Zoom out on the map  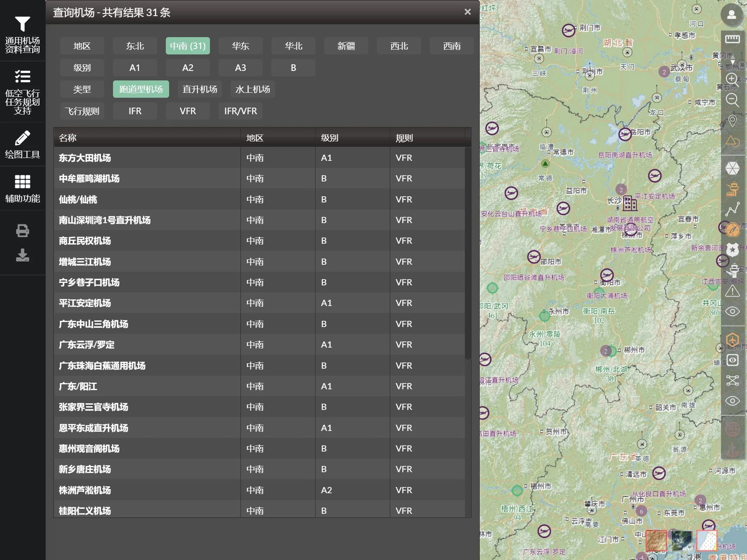pyautogui.click(x=733, y=100)
